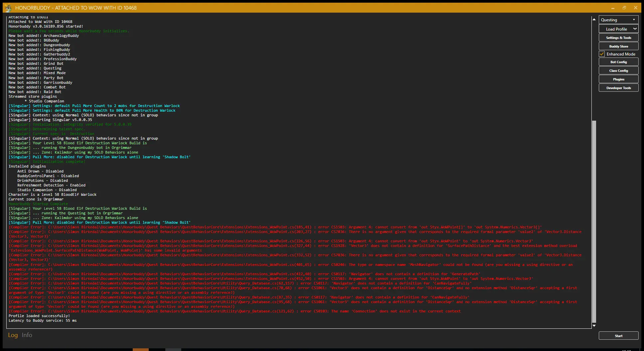This screenshot has height=351, width=644.
Task: Click 'Starting Singular v5.0.0.35' line
Action: 50,120
